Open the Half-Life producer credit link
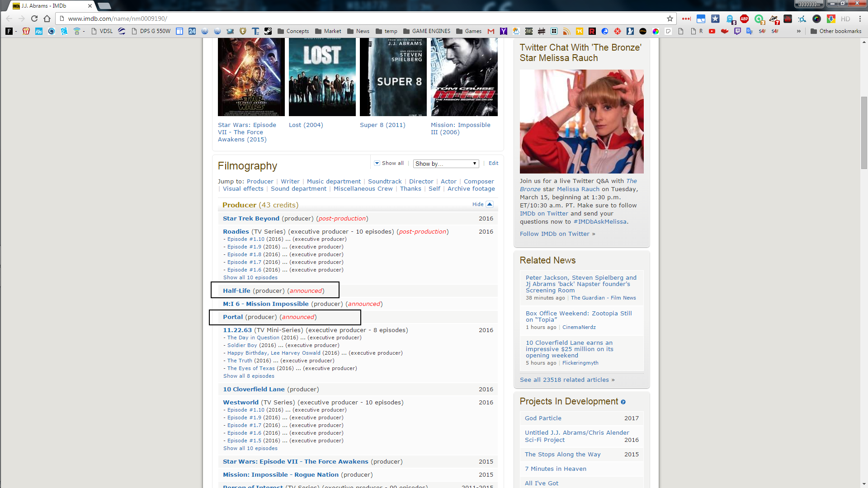The height and width of the screenshot is (488, 868). pyautogui.click(x=236, y=291)
